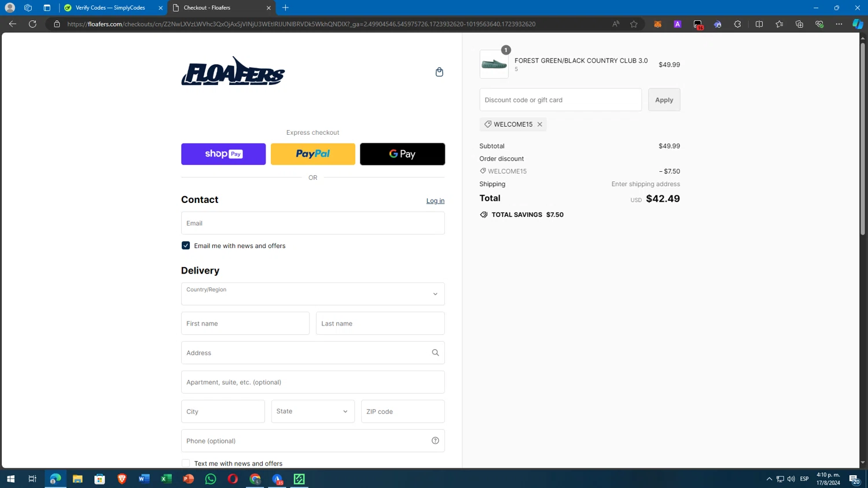868x488 pixels.
Task: Click the ZIP code field
Action: pyautogui.click(x=403, y=411)
